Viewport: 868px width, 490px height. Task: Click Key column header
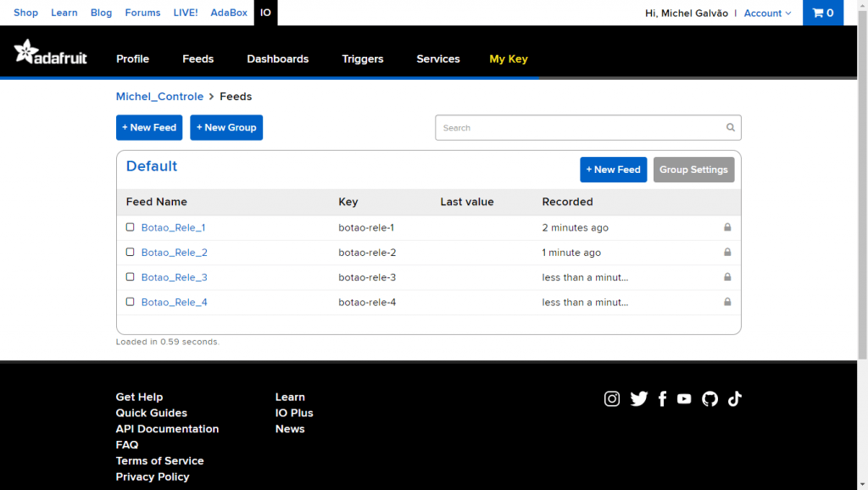point(348,202)
